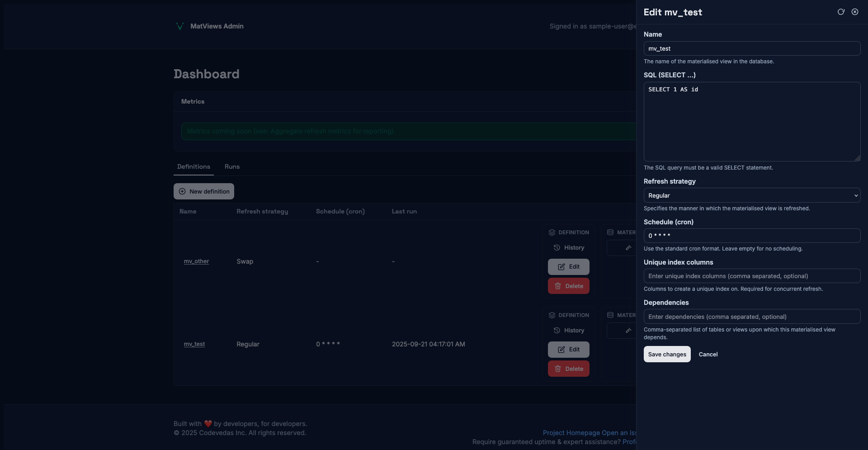Close the Edit mv_test panel
Viewport: 868px width, 450px height.
[855, 12]
